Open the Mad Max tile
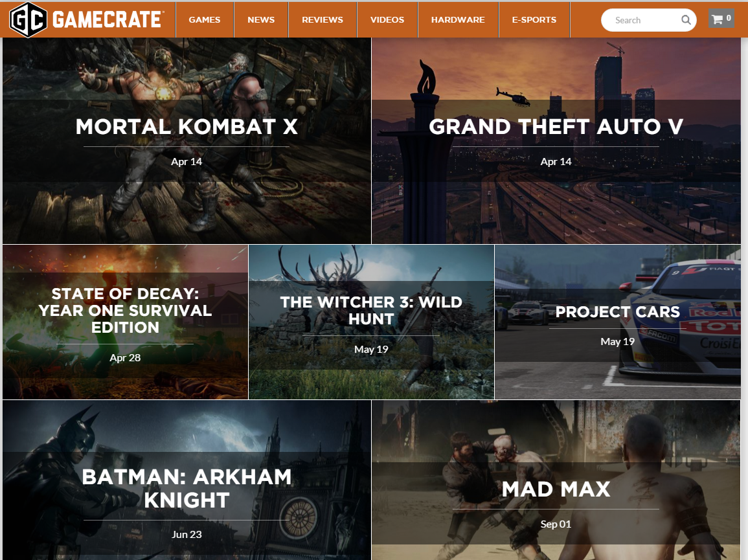Viewport: 748px width, 560px height. point(556,480)
